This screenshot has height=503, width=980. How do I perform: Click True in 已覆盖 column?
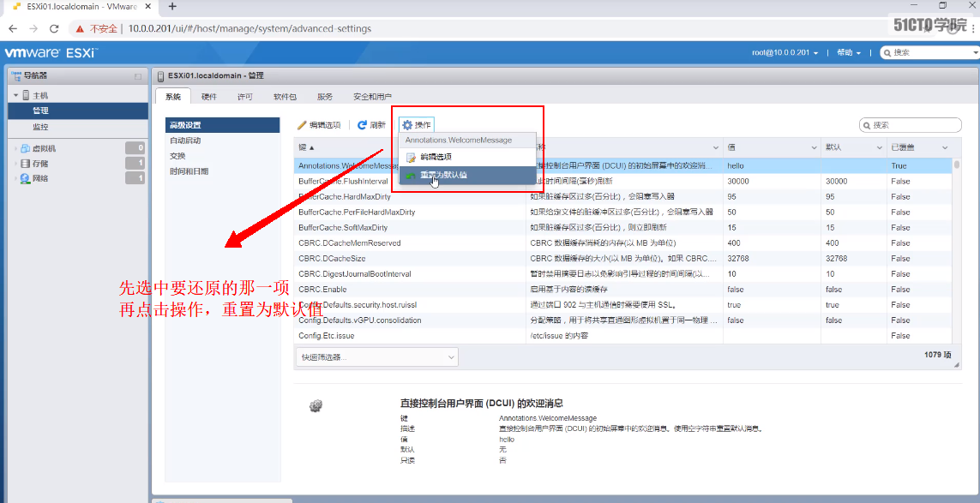[899, 166]
